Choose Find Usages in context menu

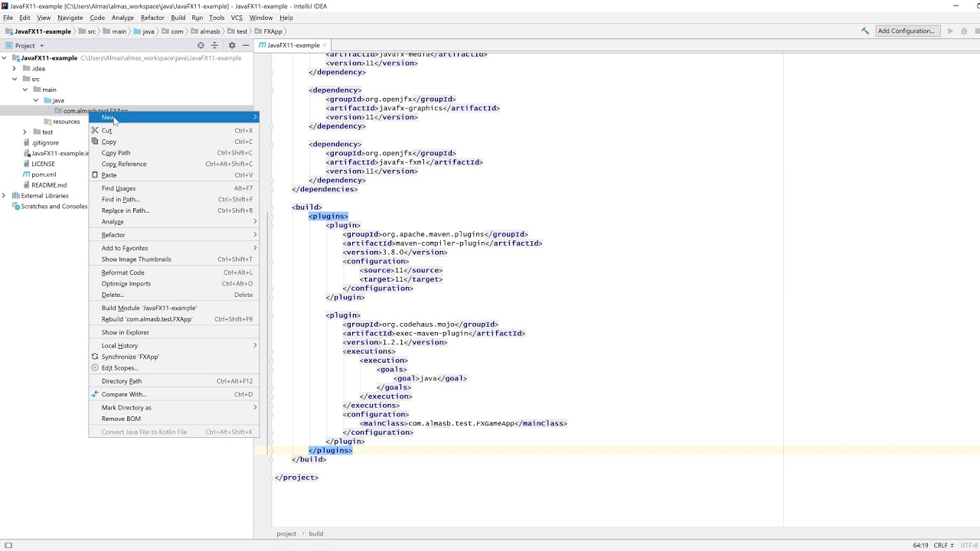pos(174,188)
